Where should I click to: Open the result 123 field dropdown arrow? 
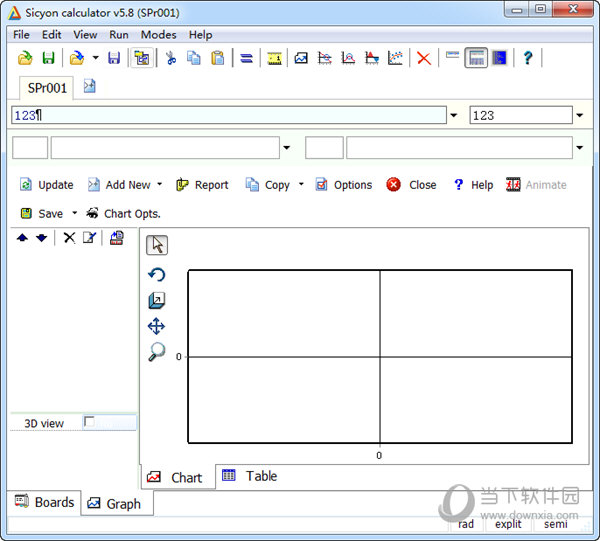tap(580, 115)
